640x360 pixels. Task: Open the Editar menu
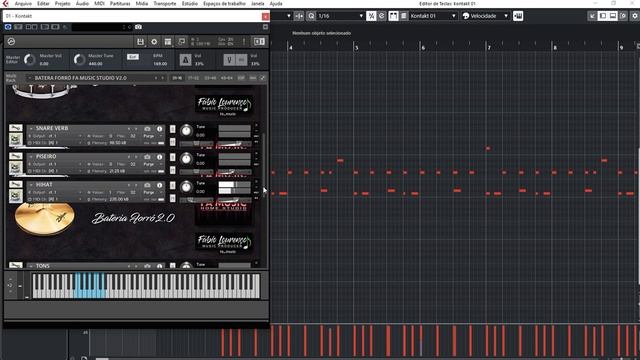[x=43, y=4]
